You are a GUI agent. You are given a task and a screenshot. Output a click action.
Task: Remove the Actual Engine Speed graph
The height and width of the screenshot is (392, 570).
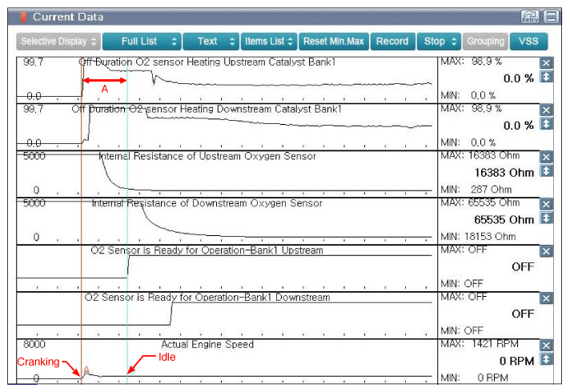click(x=547, y=346)
